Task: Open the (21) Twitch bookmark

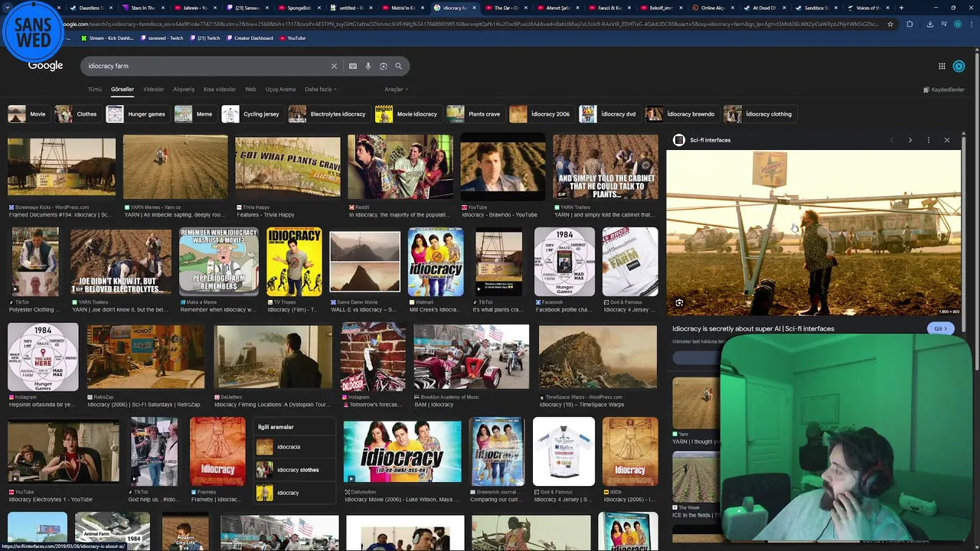Action: pos(204,38)
